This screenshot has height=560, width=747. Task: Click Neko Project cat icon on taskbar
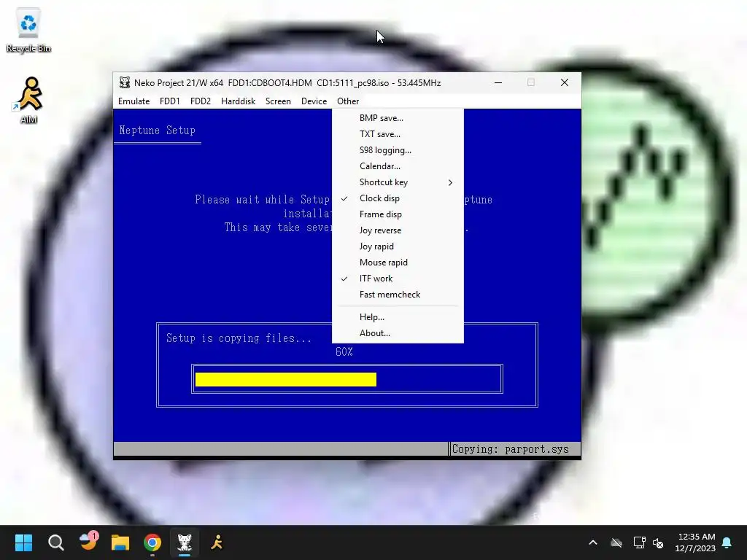coord(185,542)
